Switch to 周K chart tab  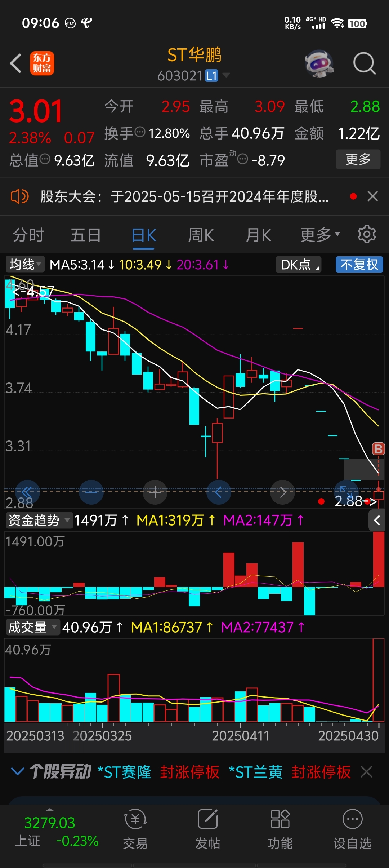click(x=201, y=235)
